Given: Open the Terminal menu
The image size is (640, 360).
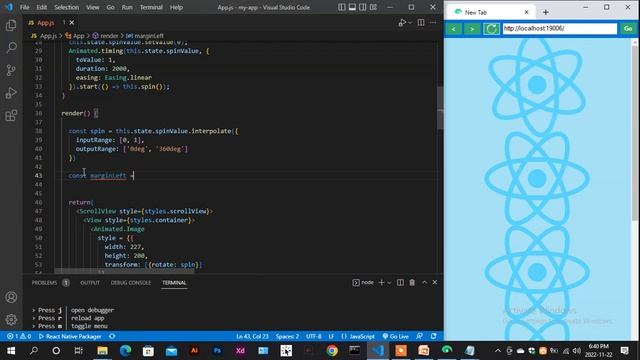Looking at the screenshot, I should (x=151, y=7).
